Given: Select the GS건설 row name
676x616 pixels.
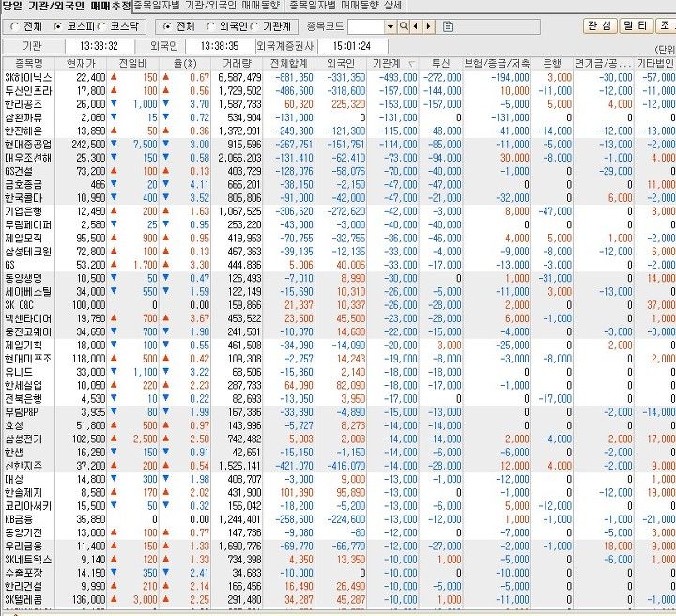Looking at the screenshot, I should pyautogui.click(x=19, y=171).
